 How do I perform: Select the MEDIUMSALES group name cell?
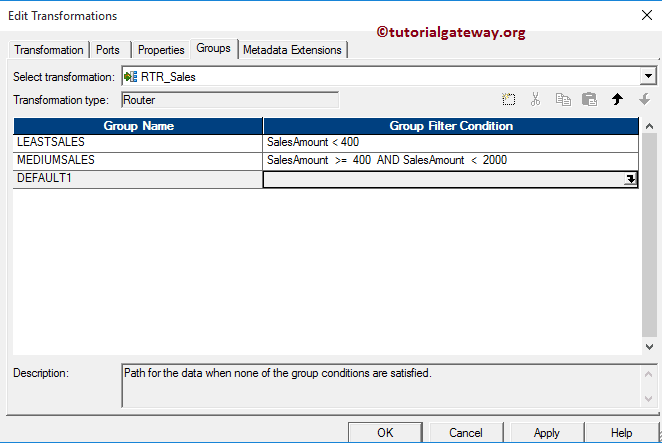pos(138,160)
